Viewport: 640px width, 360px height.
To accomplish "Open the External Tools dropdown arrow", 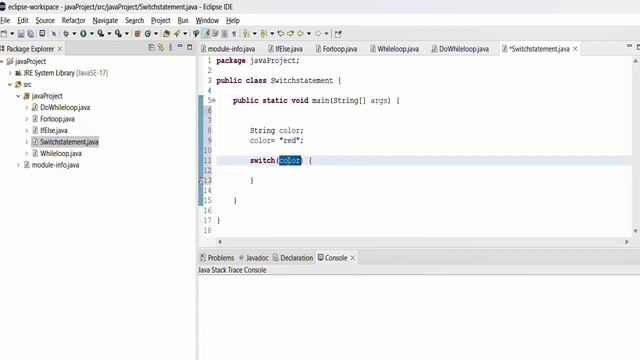I will coord(127,34).
